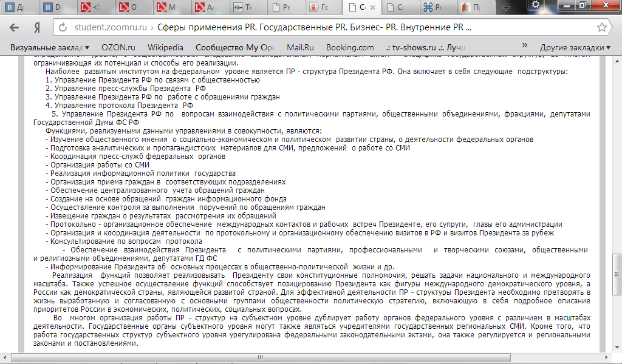Viewport: 622px width, 364px height.
Task: Click the vertical scrollbar up arrow
Action: (617, 61)
